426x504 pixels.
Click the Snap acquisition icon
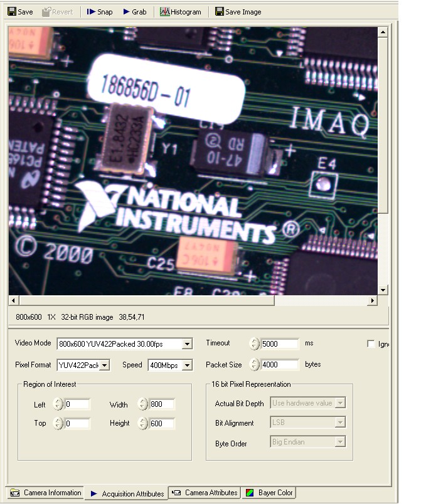(91, 12)
